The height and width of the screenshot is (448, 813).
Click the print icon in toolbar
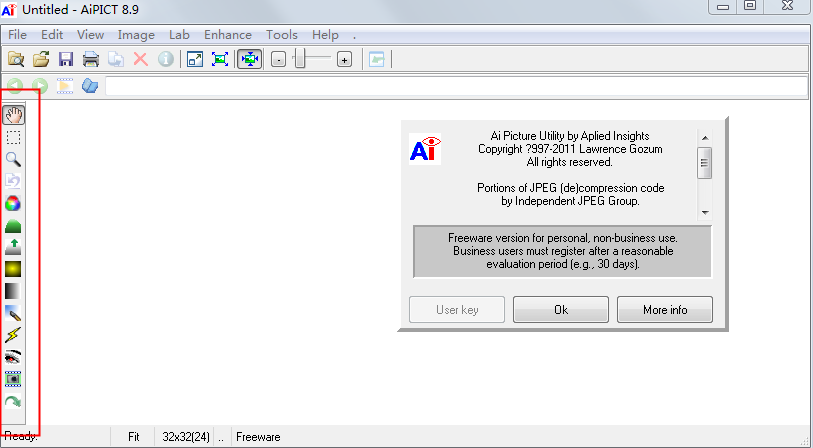(x=91, y=59)
